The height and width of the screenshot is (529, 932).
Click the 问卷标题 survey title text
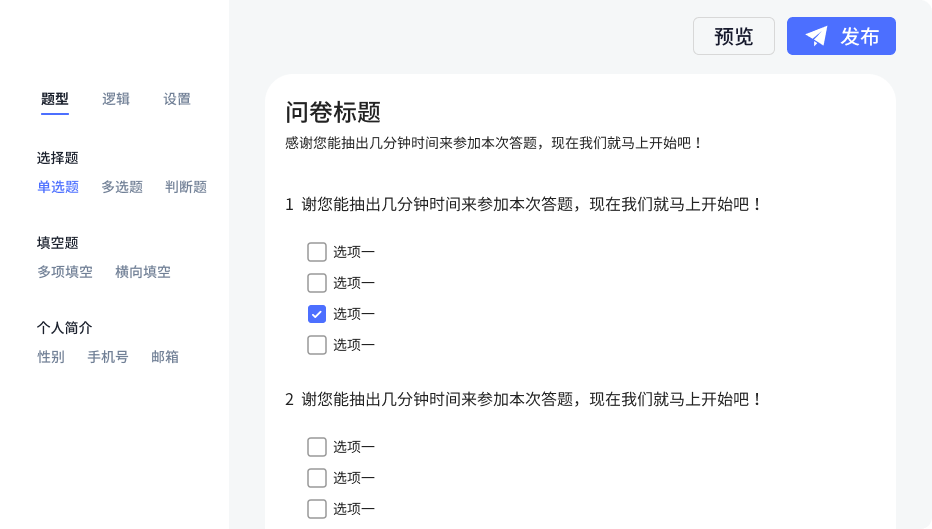[x=333, y=113]
